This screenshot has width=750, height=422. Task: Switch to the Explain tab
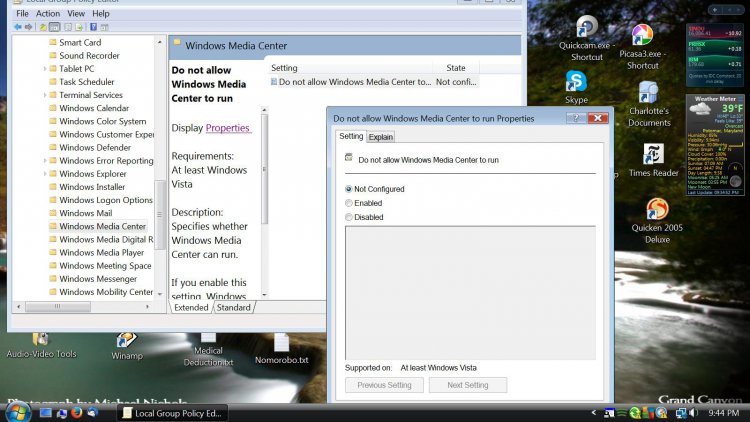[381, 137]
